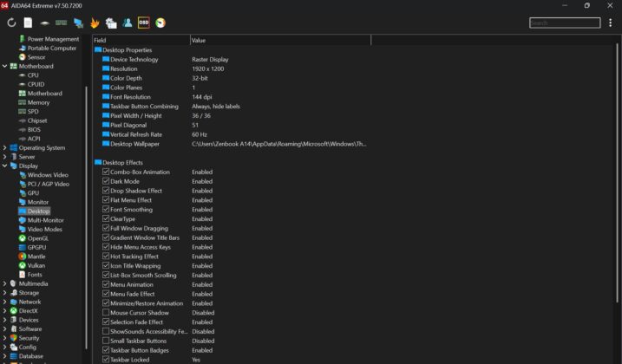Enable the Mouse Cursor Shadow checkbox
Image resolution: width=622 pixels, height=364 pixels.
coord(106,313)
